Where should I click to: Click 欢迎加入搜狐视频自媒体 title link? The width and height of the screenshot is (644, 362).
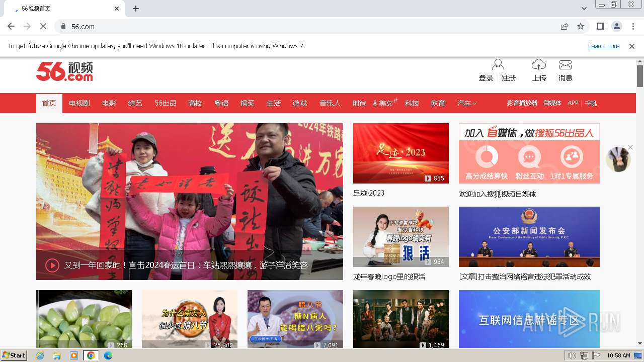coord(498,194)
